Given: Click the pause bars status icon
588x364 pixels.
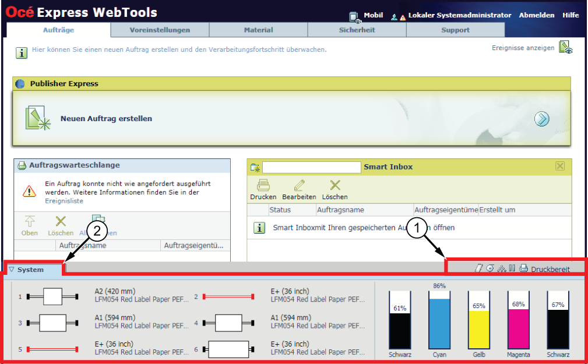Looking at the screenshot, I should 512,268.
